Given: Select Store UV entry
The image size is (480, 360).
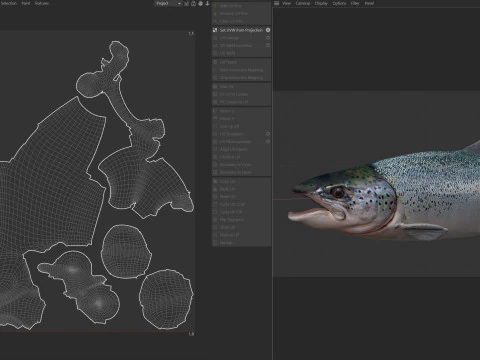Looking at the screenshot, I should (x=242, y=227).
